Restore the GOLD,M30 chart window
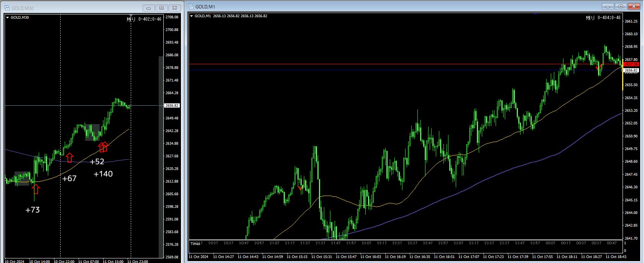644x263 pixels. [162, 8]
